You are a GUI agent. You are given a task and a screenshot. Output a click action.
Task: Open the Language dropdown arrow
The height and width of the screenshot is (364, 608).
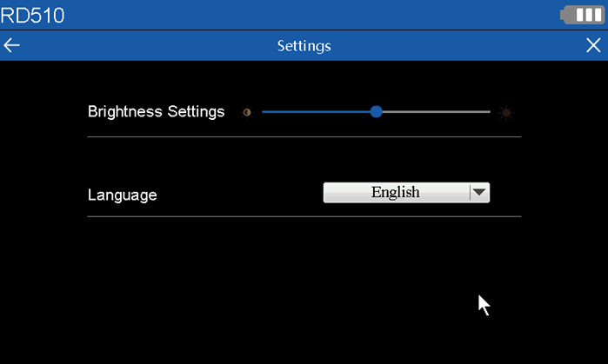coord(479,193)
